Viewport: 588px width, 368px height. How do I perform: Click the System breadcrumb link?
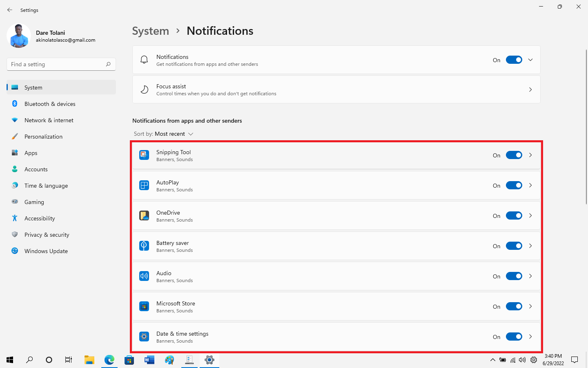[x=150, y=31]
